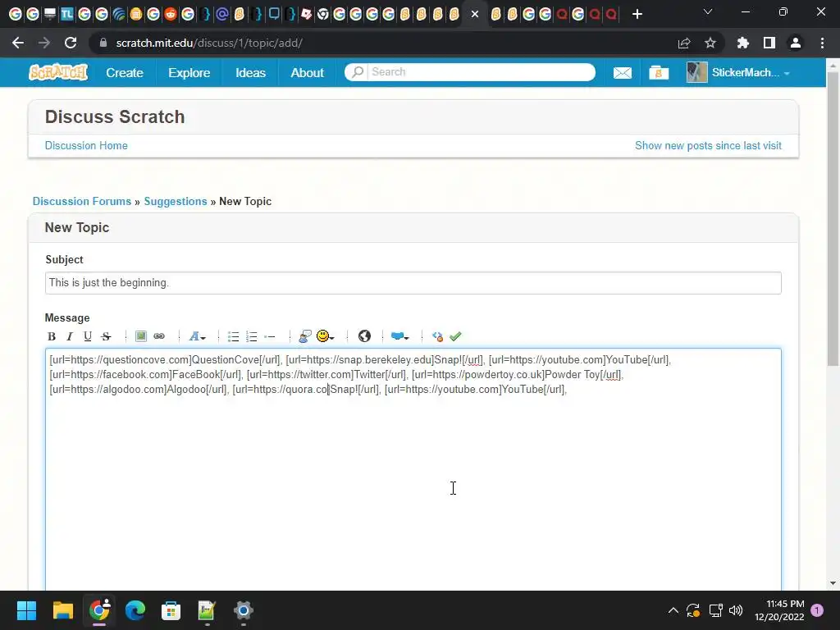Show hidden system tray icons
Screen dimensions: 840x630
click(x=673, y=610)
